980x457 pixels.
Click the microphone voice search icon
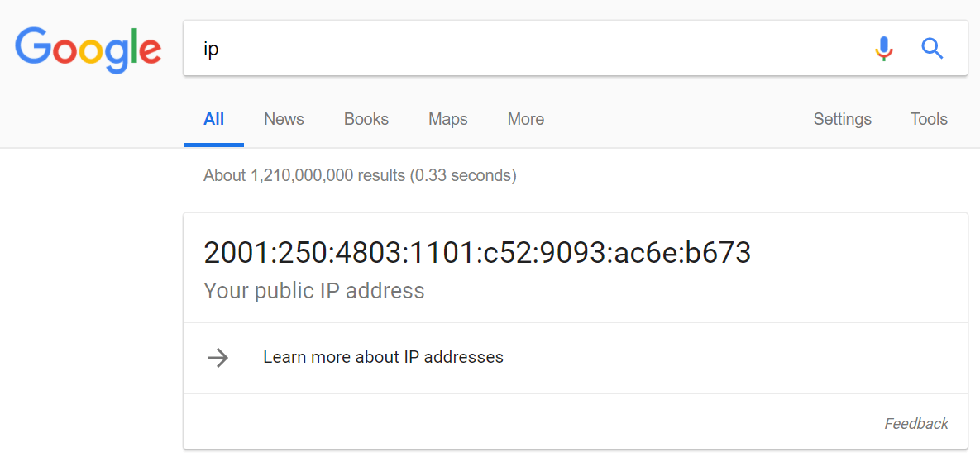click(x=883, y=49)
